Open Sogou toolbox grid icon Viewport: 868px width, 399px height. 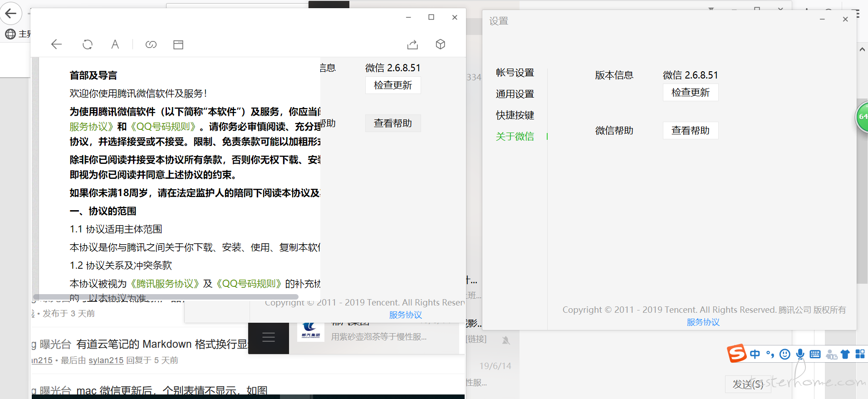(x=860, y=354)
